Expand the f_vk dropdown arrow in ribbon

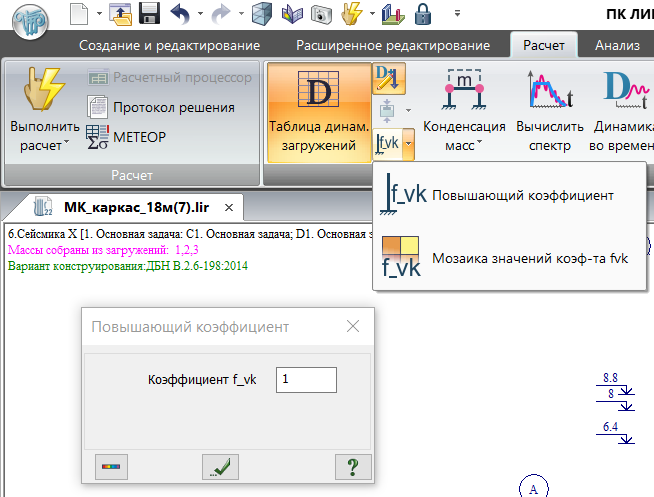407,145
